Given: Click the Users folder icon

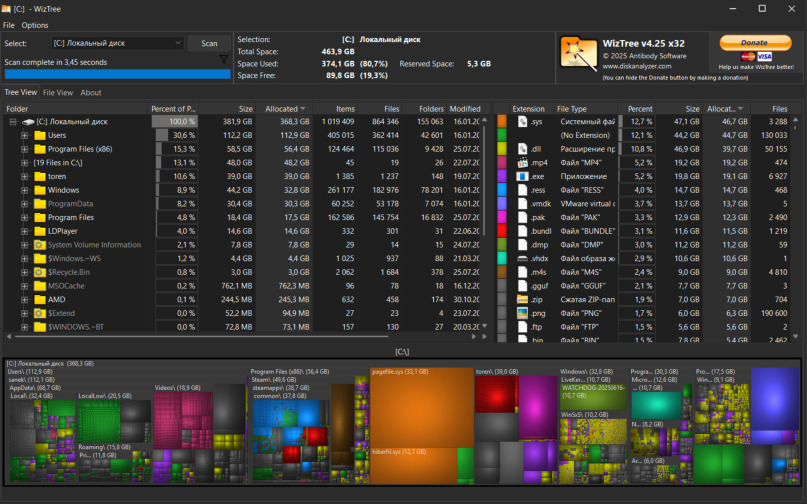Looking at the screenshot, I should point(40,135).
